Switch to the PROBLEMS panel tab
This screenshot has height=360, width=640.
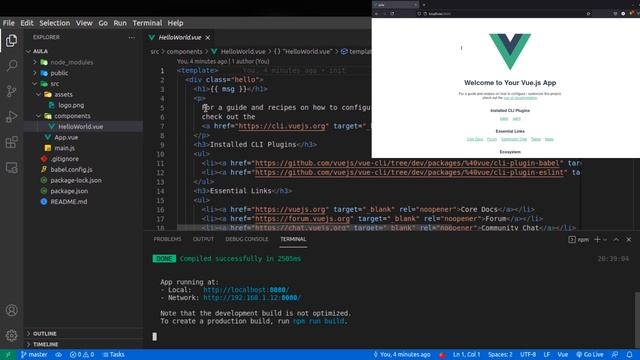click(x=167, y=239)
